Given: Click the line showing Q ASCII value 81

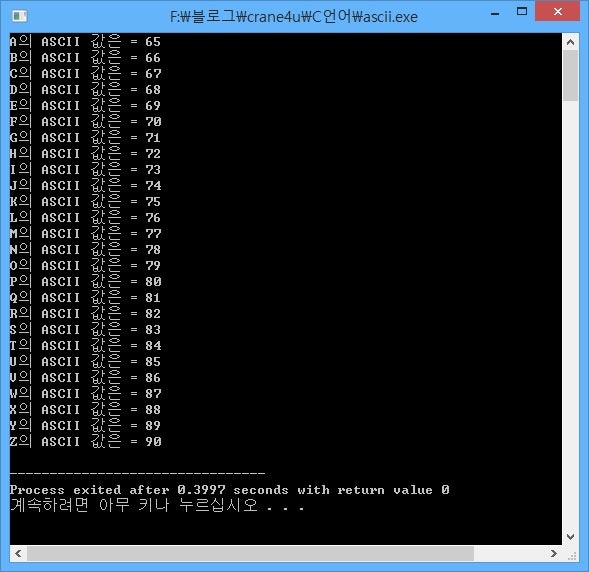Looking at the screenshot, I should [x=86, y=297].
